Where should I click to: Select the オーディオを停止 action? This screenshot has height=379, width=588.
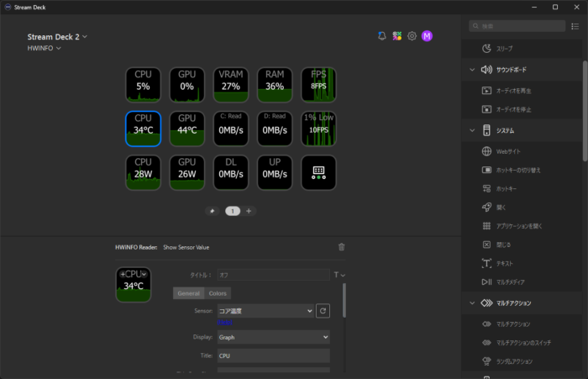tap(522, 109)
